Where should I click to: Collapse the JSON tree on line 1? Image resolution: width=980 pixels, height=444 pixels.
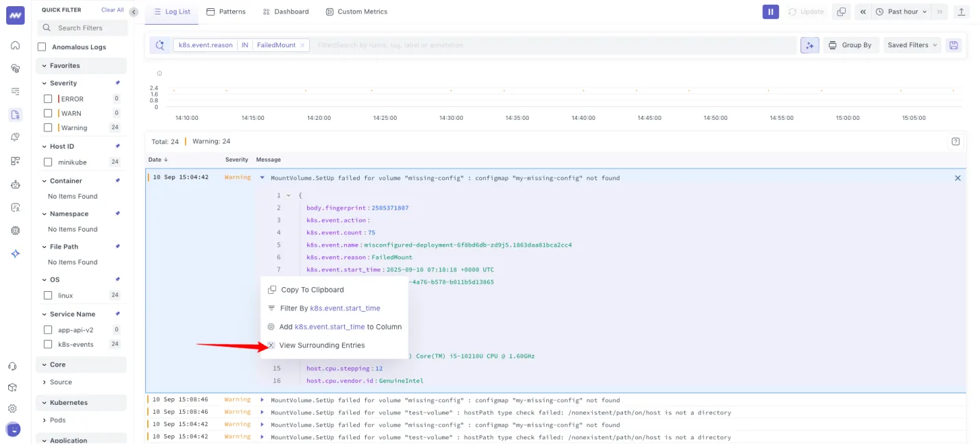289,195
